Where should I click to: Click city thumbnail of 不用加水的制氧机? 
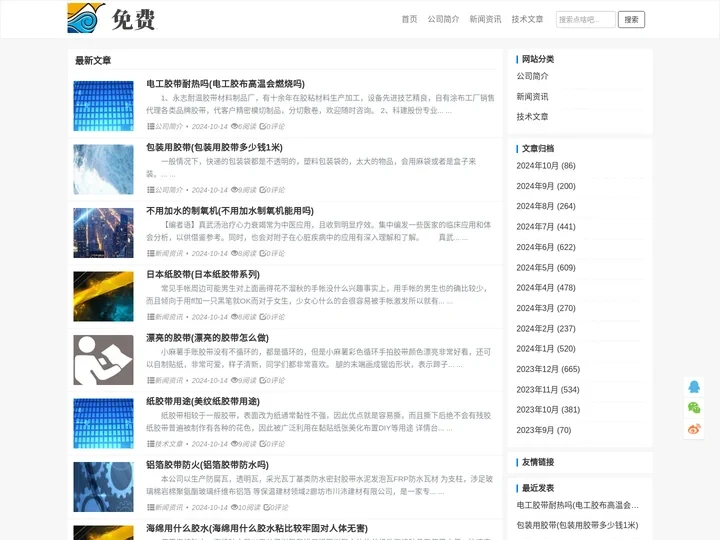[x=103, y=233]
